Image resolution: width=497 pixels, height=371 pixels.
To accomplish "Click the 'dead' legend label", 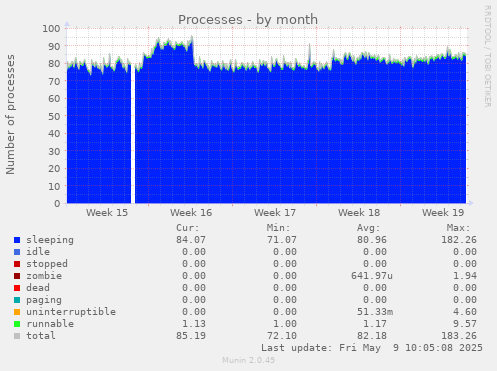I will click(38, 288).
